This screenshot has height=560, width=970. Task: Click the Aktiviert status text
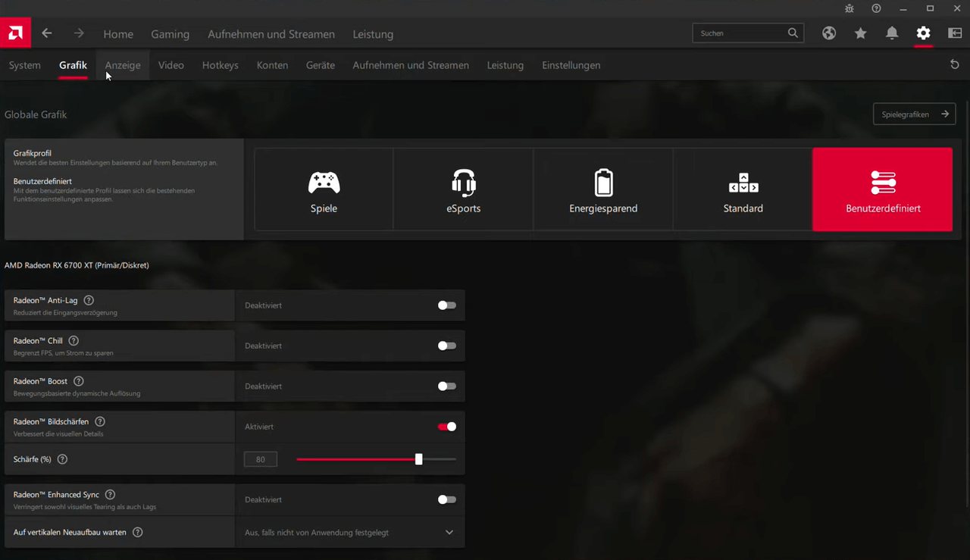tap(259, 427)
